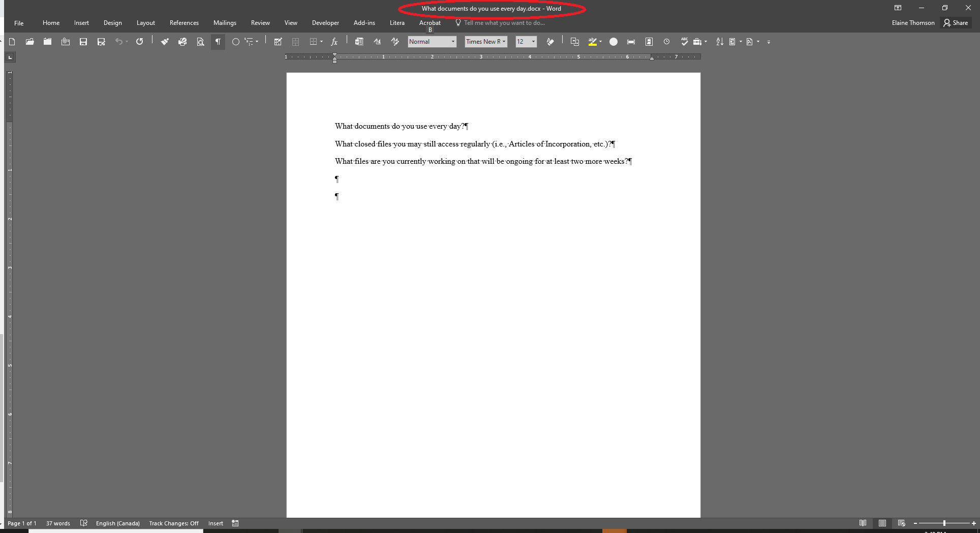980x533 pixels.
Task: Toggle the Show/Hide paragraph marks button
Action: point(218,42)
